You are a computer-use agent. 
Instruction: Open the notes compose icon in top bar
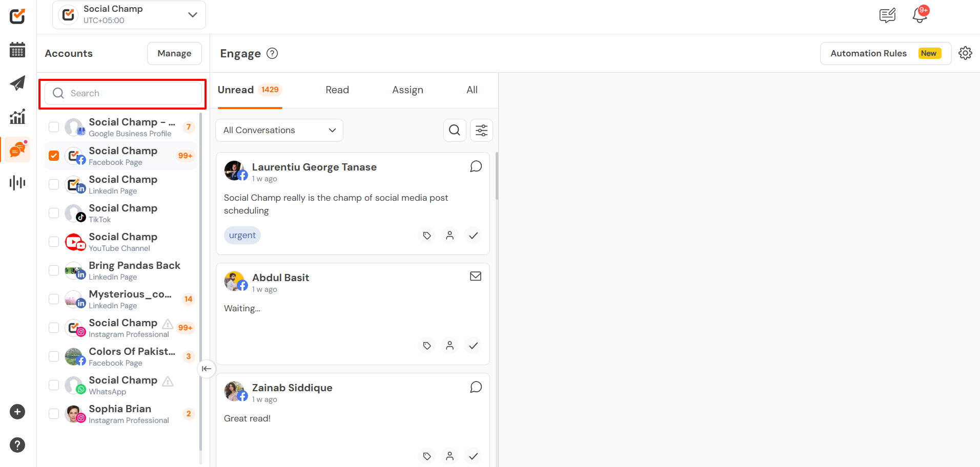tap(887, 15)
